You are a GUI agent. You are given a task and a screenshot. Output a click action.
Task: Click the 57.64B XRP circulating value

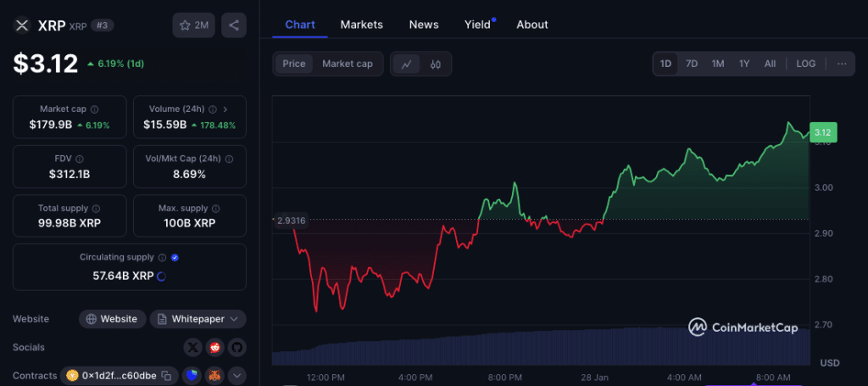click(123, 276)
